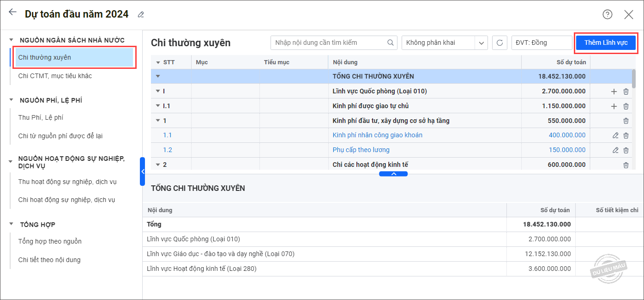644x300 pixels.
Task: Expand the summary panel using the blue chevron bar
Action: click(x=393, y=174)
